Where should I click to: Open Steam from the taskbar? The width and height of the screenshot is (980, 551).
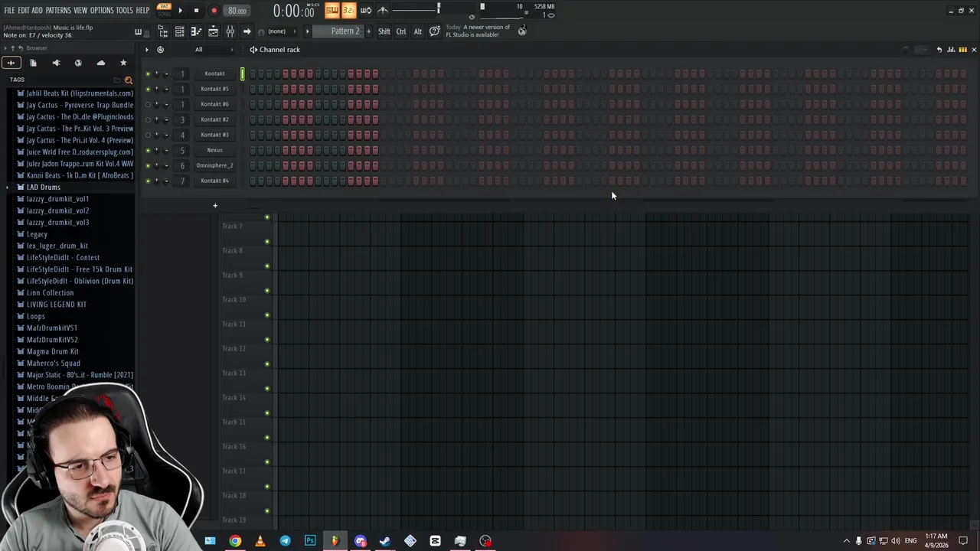point(385,541)
